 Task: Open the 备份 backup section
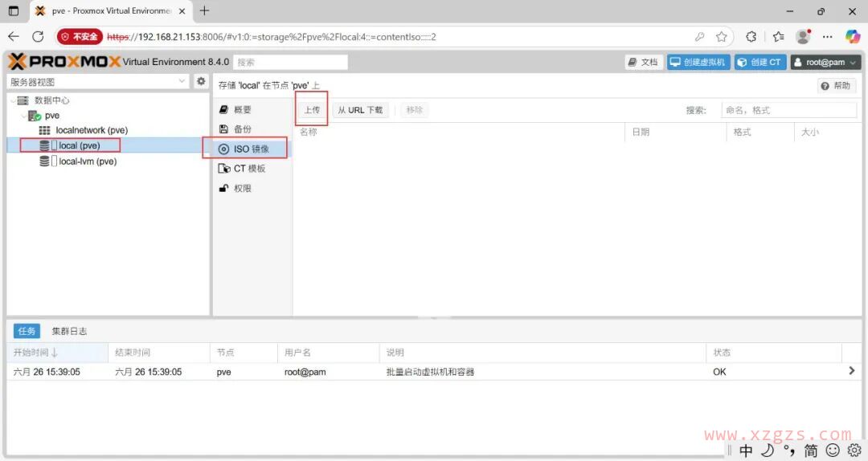242,129
